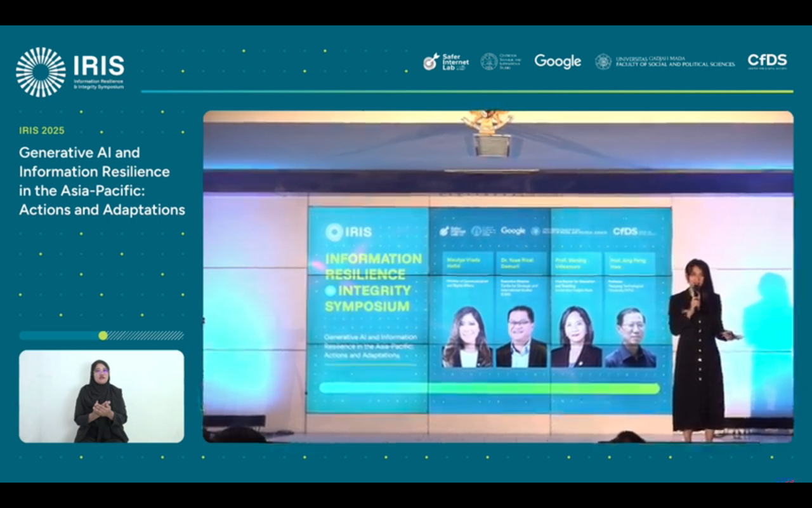812x508 pixels.
Task: Click the golden Garuda emblem above the screen
Action: pos(487,121)
